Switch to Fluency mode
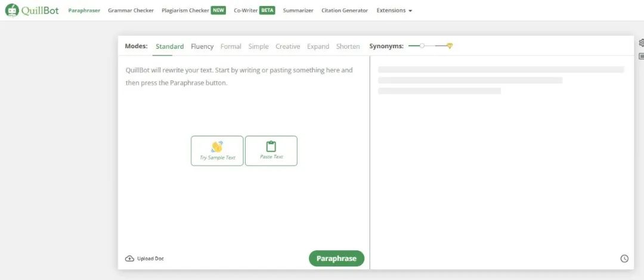 202,46
